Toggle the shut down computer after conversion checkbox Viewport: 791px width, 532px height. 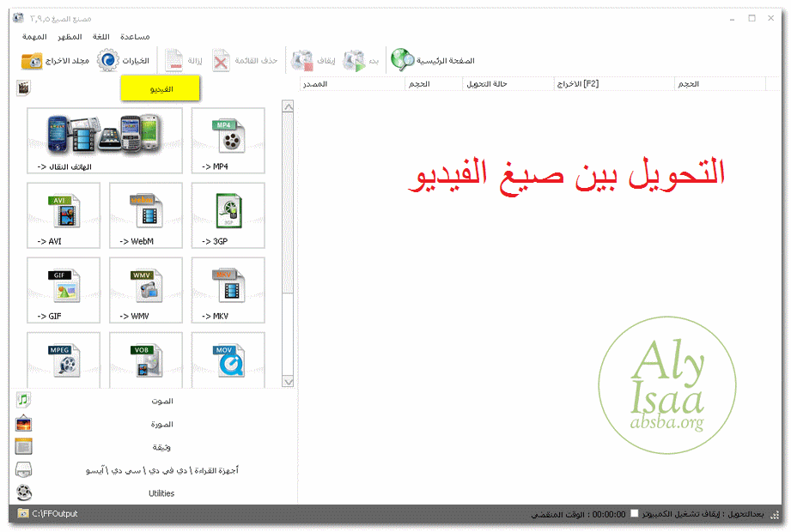click(634, 514)
